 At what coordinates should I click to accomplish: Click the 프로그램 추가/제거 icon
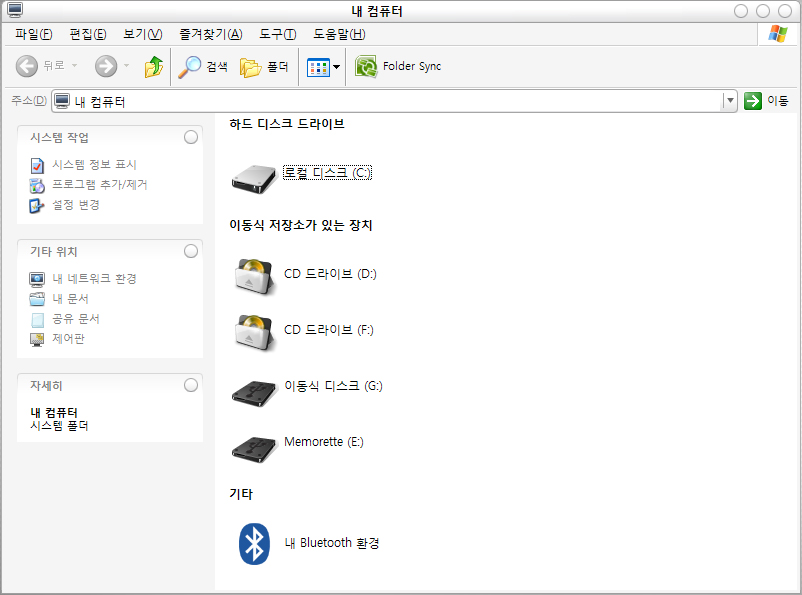click(x=37, y=185)
